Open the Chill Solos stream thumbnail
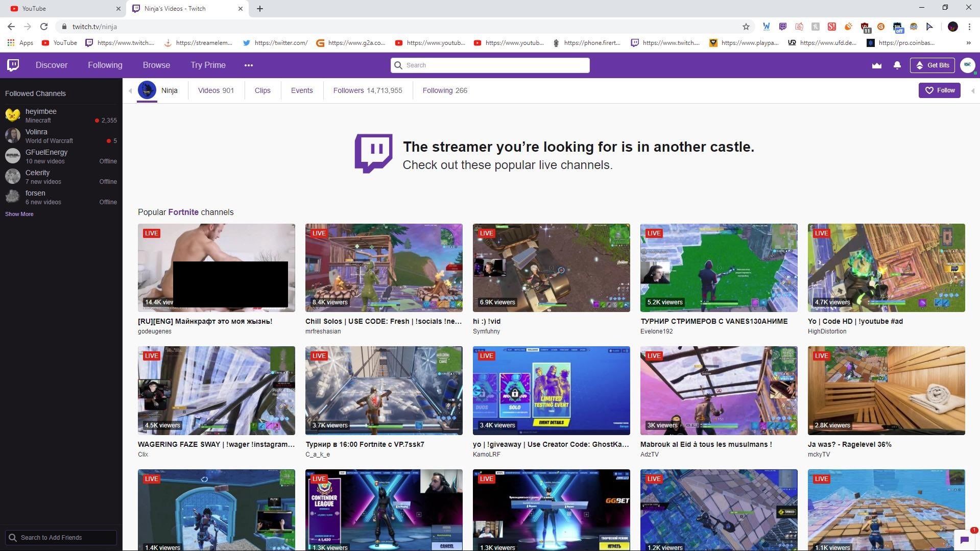980x551 pixels. pos(384,267)
